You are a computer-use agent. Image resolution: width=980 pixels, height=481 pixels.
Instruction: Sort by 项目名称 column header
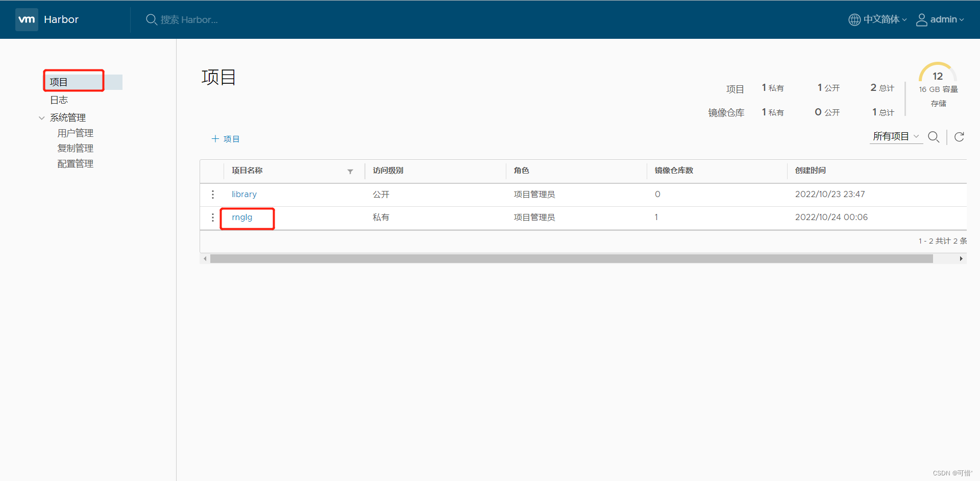click(x=247, y=171)
